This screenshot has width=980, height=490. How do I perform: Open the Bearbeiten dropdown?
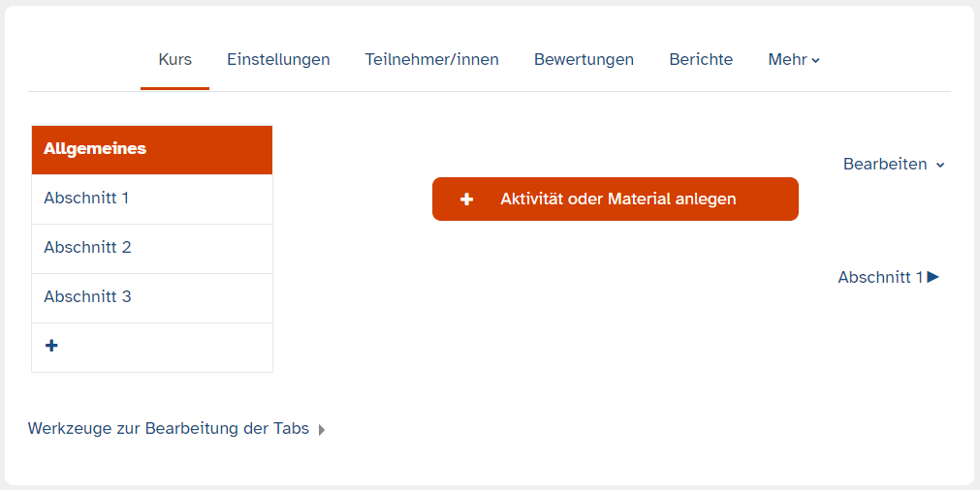point(893,165)
